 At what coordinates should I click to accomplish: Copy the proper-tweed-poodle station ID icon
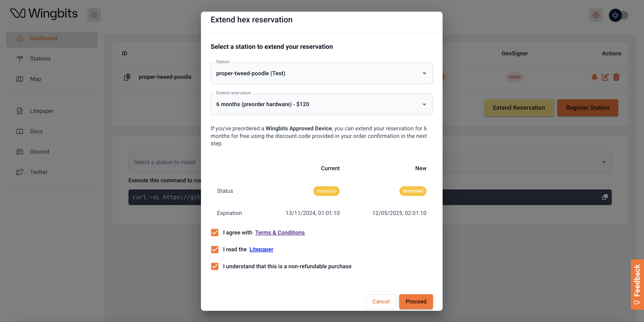(127, 77)
